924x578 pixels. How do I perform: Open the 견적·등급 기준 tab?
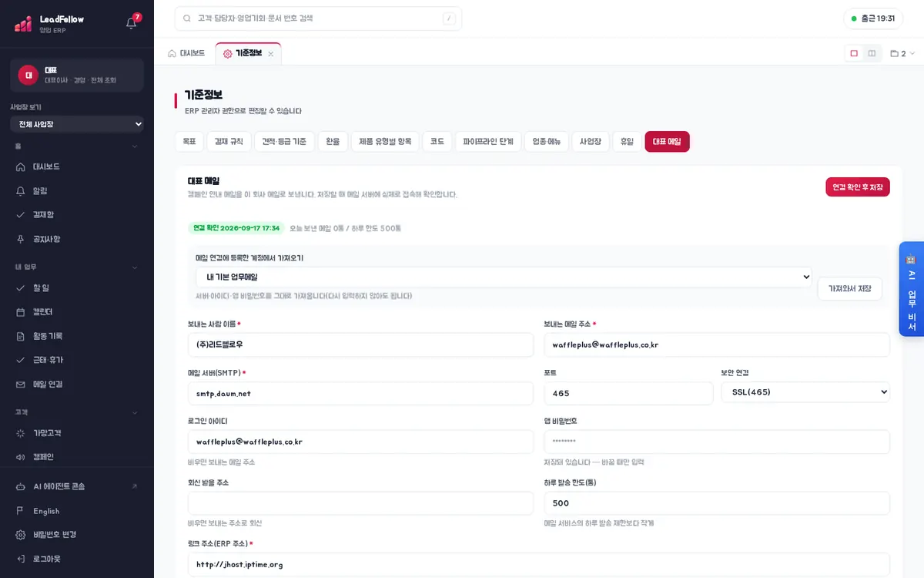[284, 142]
